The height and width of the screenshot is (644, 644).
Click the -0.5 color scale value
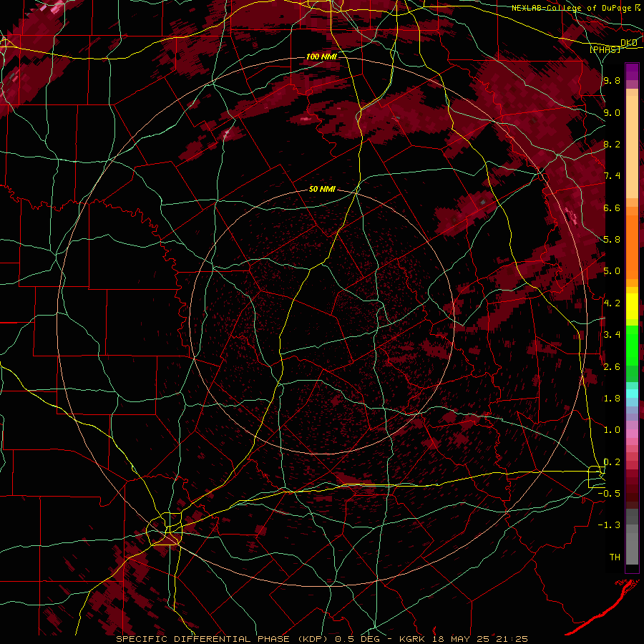609,494
